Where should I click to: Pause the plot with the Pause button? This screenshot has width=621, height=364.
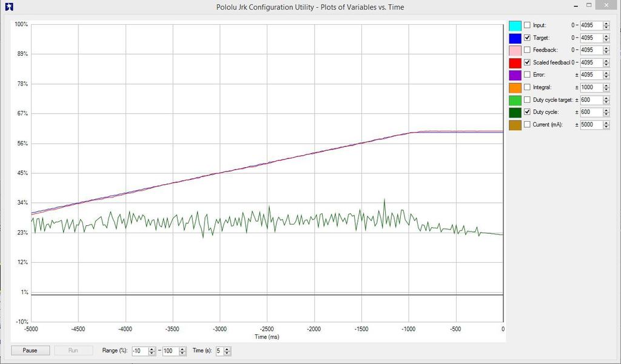30,351
